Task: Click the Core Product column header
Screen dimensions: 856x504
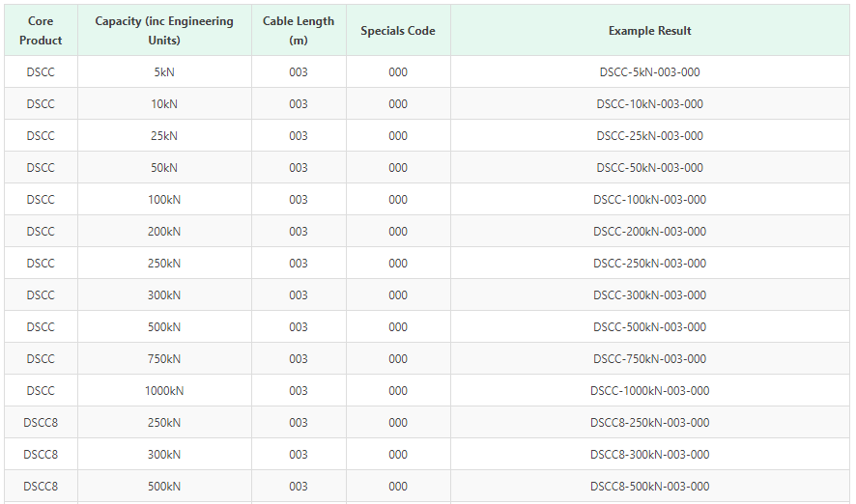Action: click(41, 31)
